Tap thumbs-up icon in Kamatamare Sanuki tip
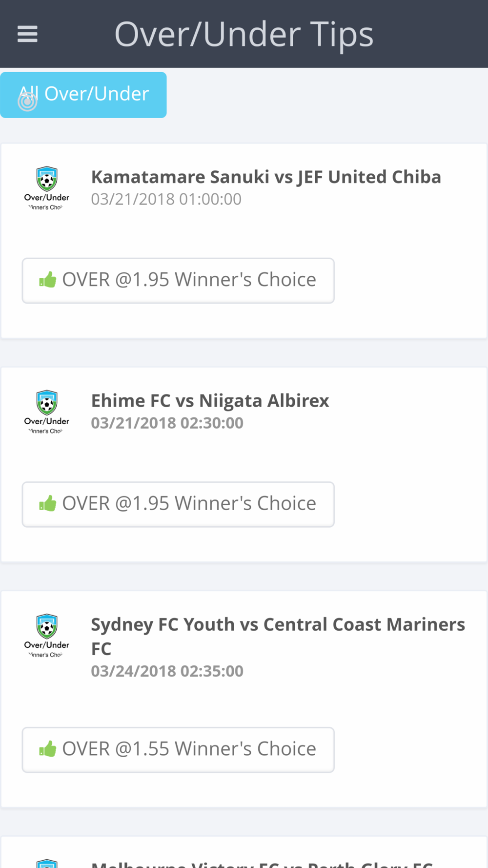Viewport: 488px width, 868px height. pyautogui.click(x=48, y=280)
